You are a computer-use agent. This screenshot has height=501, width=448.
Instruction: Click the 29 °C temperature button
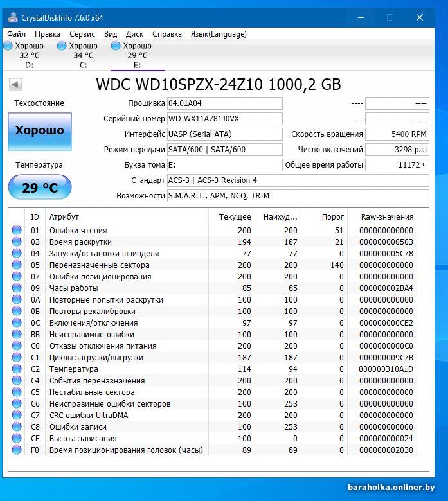[40, 188]
